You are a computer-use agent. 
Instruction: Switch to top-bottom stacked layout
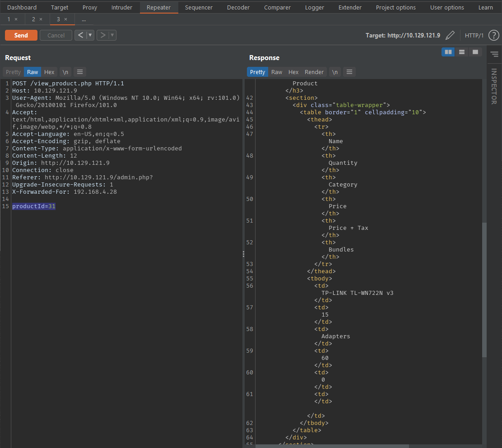coord(461,52)
